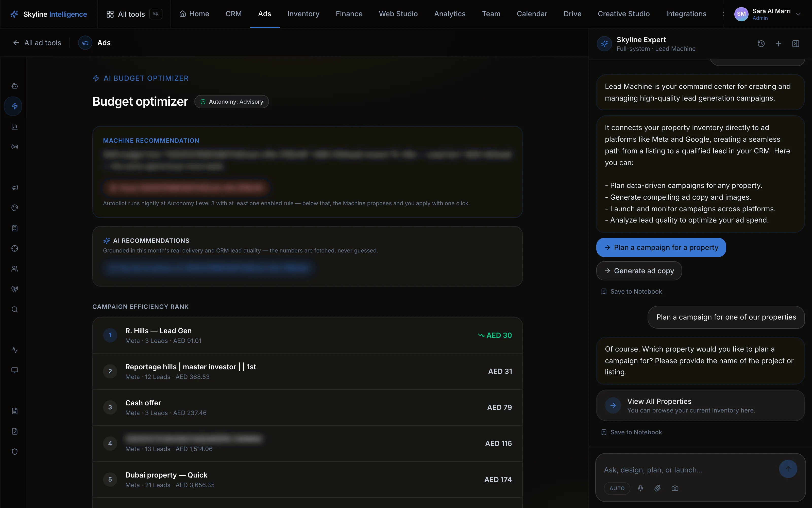Image resolution: width=812 pixels, height=508 pixels.
Task: Open the robot icon in the left sidebar
Action: coord(14,86)
